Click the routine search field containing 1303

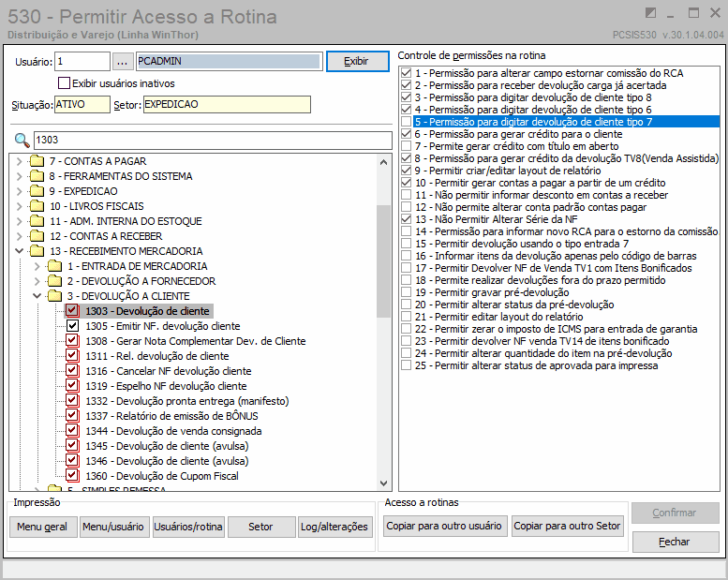(x=213, y=140)
